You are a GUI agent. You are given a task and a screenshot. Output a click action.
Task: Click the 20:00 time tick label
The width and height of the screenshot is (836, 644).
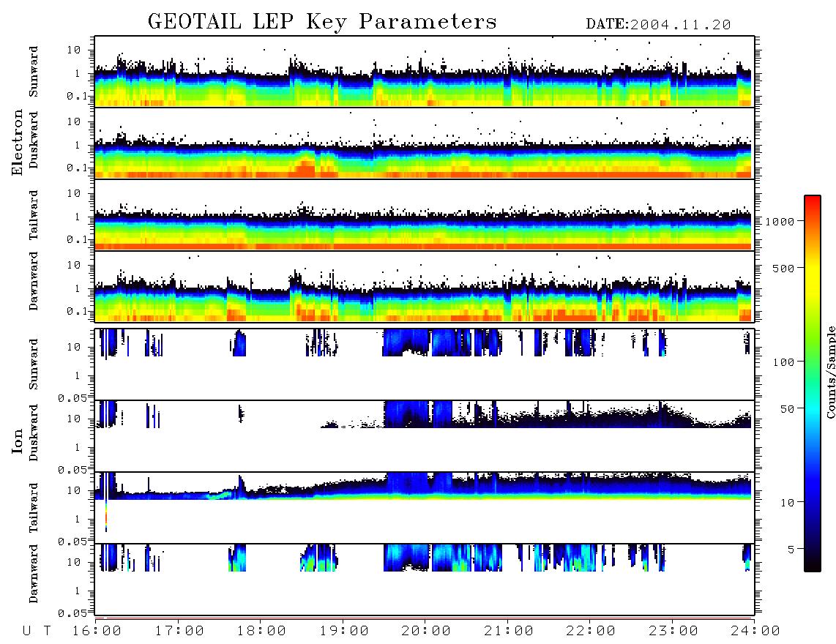point(426,632)
